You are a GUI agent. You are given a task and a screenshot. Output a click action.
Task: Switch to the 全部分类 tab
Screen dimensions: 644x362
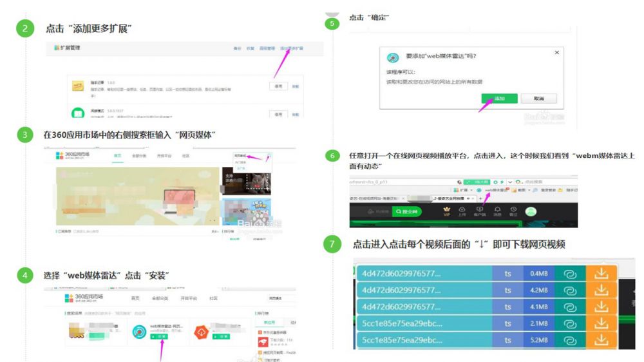tap(139, 156)
